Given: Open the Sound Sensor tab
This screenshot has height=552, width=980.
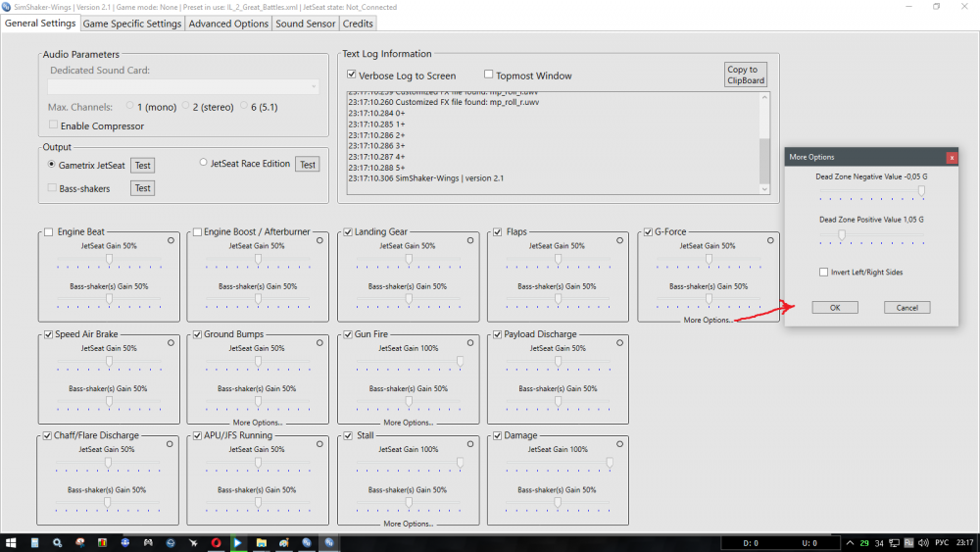Looking at the screenshot, I should pos(305,24).
